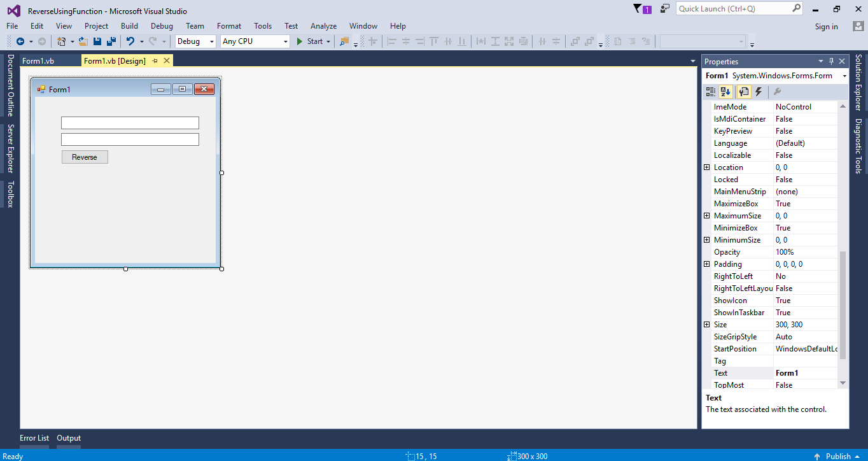Switch to the Form1.vb code tab
Image resolution: width=868 pixels, height=461 pixels.
tap(38, 61)
